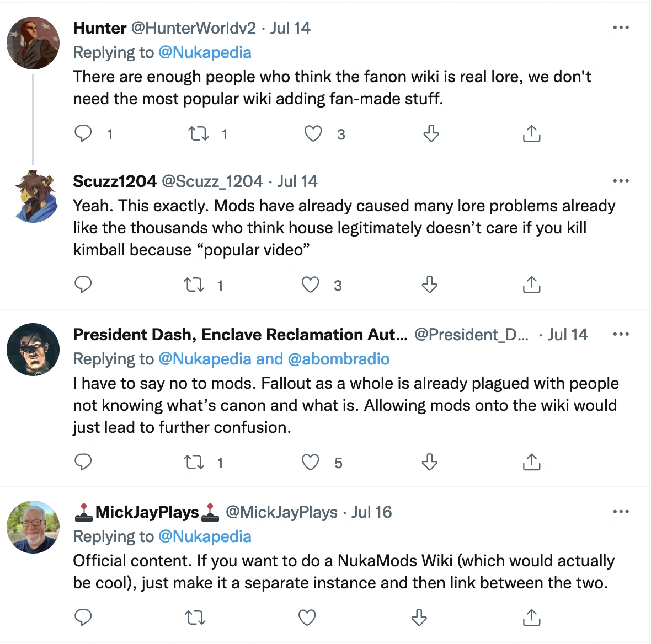Screen dimensions: 651x644
Task: Open MickJayPlays' avatar photo
Action: pyautogui.click(x=33, y=527)
